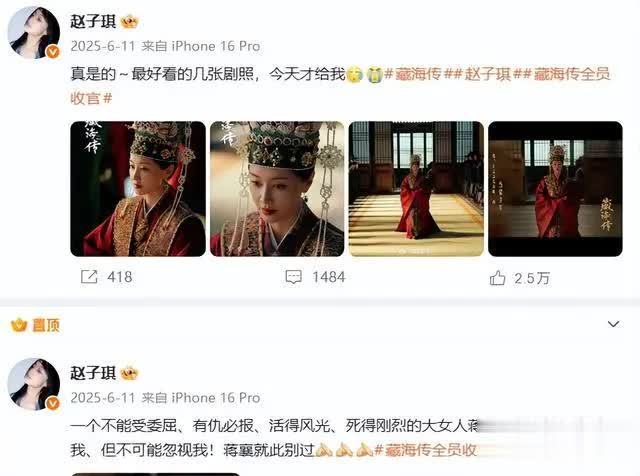Open fourth photo with dark borders
The width and height of the screenshot is (640, 476).
pyautogui.click(x=556, y=189)
